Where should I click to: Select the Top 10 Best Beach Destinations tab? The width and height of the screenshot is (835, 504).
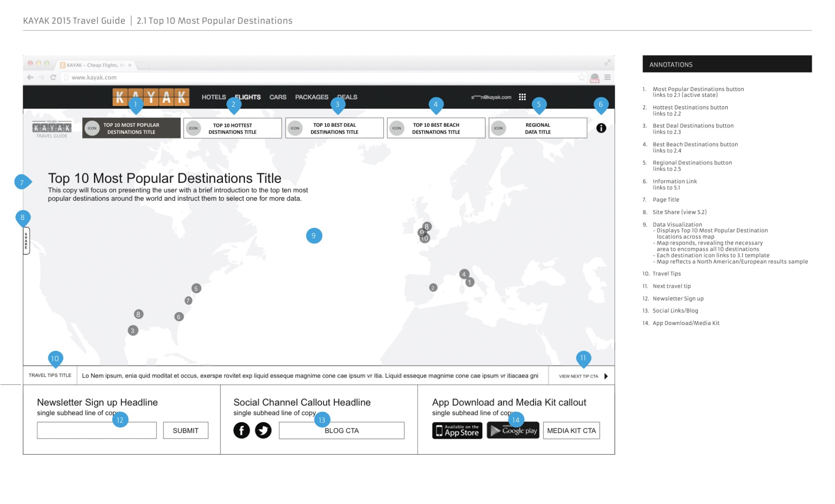coord(436,128)
